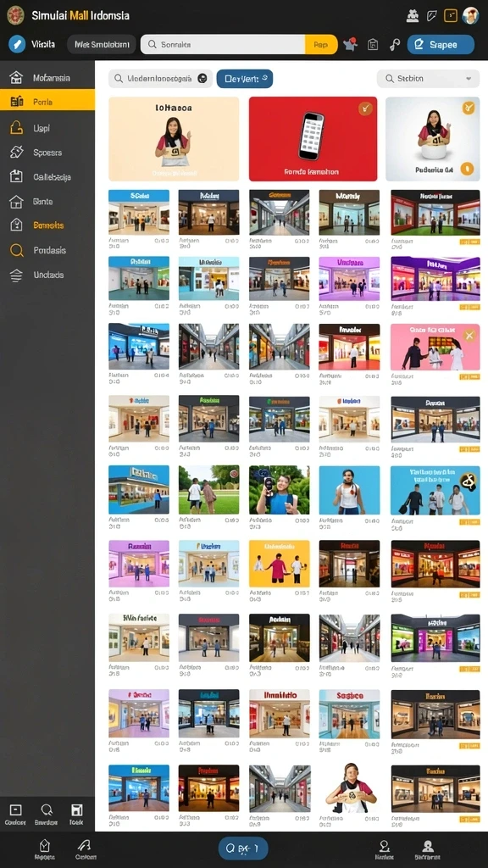Click the blue pencil Visila icon
The width and height of the screenshot is (488, 868).
(17, 44)
